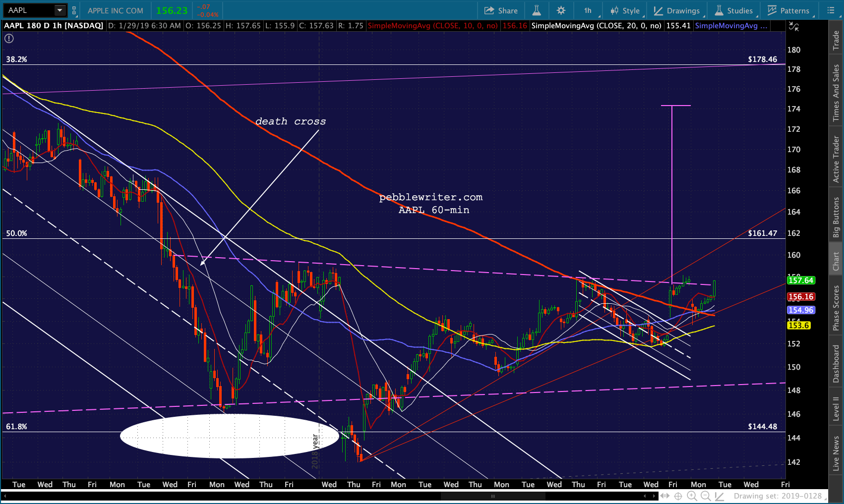Click the green 157.64 price bubble
The image size is (844, 504).
801,280
